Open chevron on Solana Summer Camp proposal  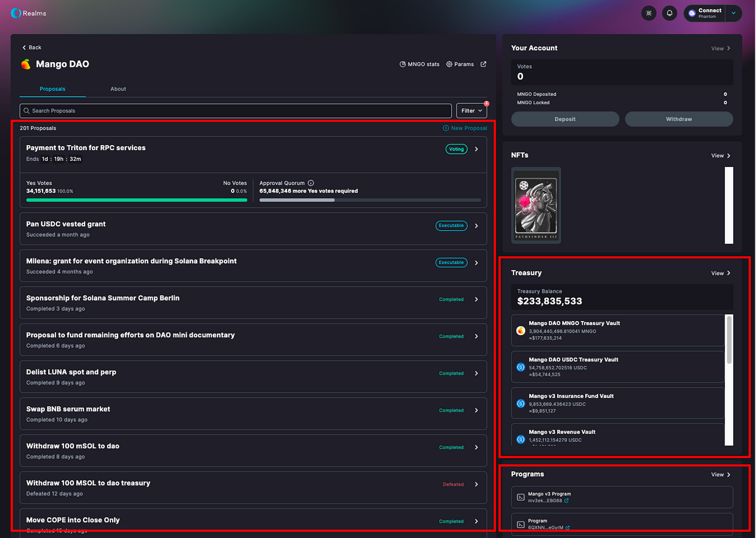(476, 299)
